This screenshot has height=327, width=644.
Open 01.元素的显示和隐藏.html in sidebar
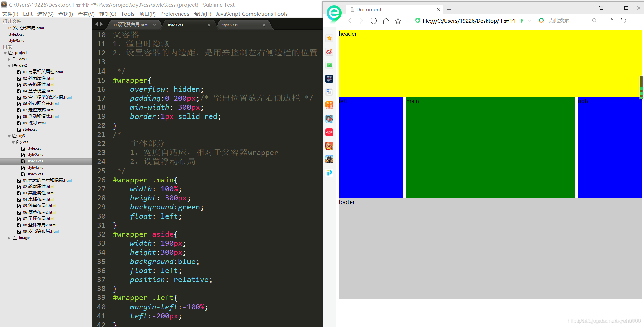(x=47, y=180)
